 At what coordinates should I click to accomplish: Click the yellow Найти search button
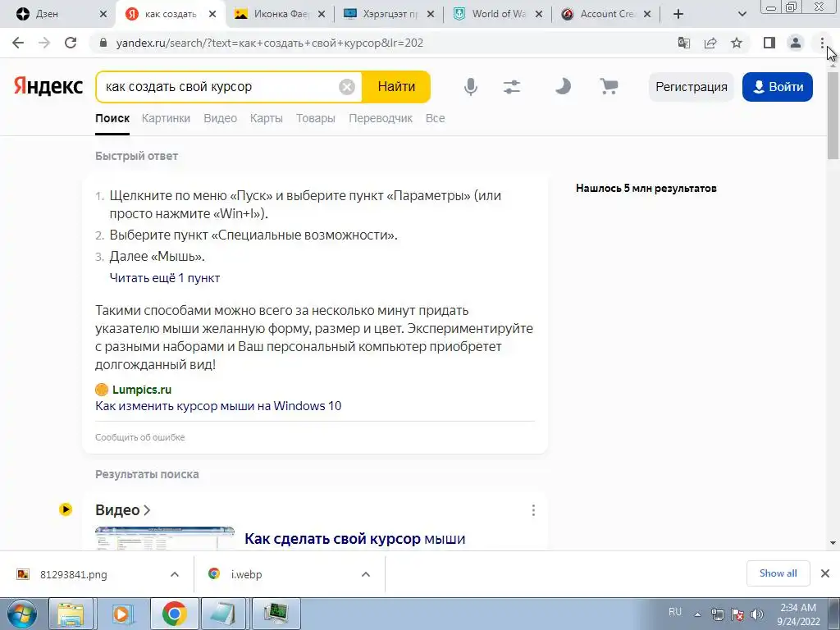coord(396,87)
